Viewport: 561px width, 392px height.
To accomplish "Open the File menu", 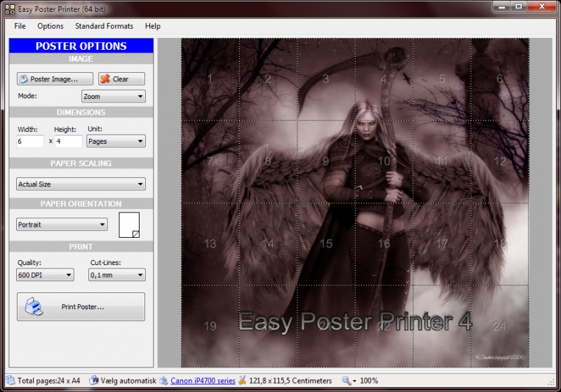I will coord(20,26).
